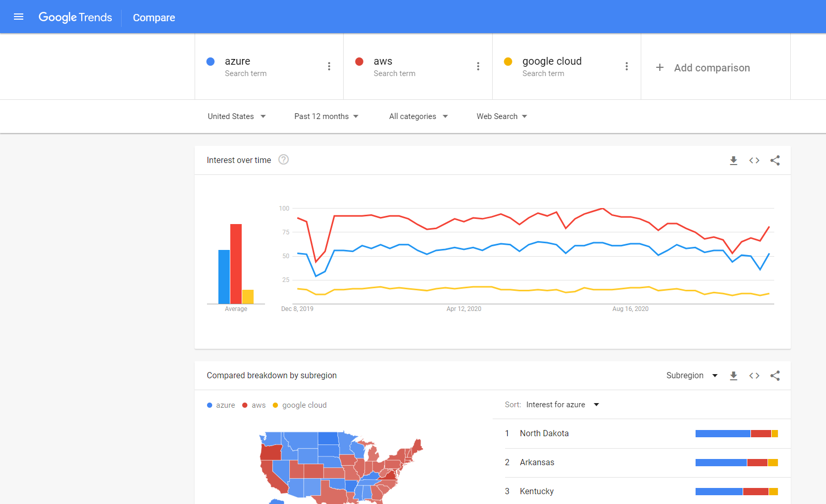Viewport: 826px width, 504px height.
Task: Open the Subregion resolution dropdown
Action: click(692, 376)
